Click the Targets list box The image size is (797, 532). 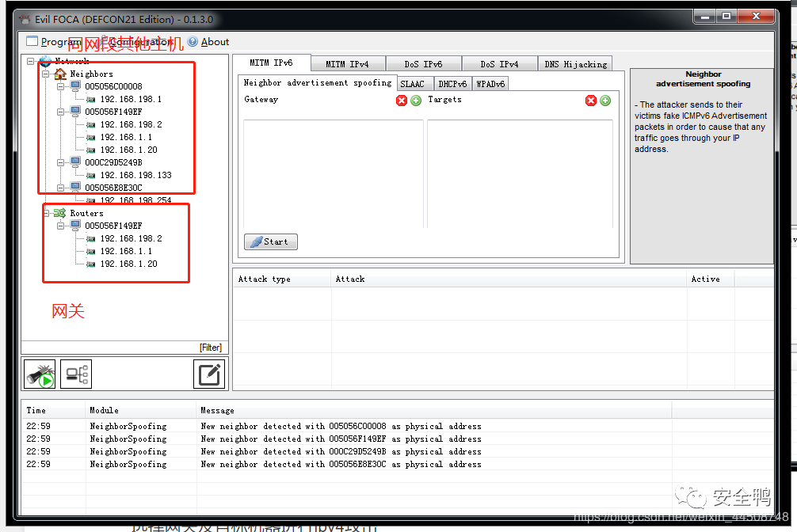coord(520,174)
